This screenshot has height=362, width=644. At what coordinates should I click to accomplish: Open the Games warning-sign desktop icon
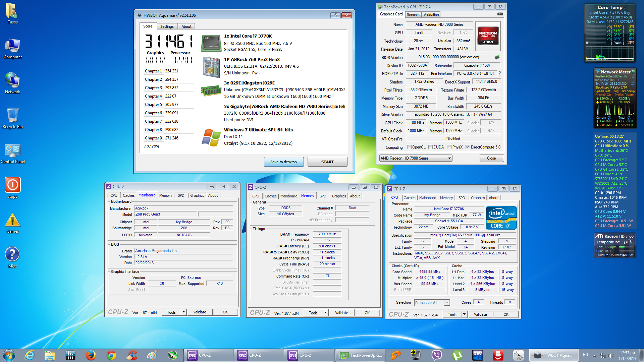coord(12,223)
